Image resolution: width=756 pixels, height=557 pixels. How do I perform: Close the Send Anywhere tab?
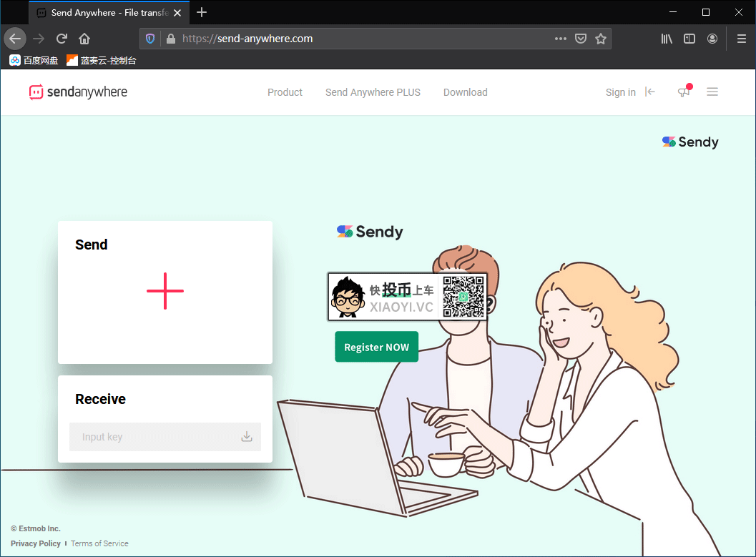177,13
